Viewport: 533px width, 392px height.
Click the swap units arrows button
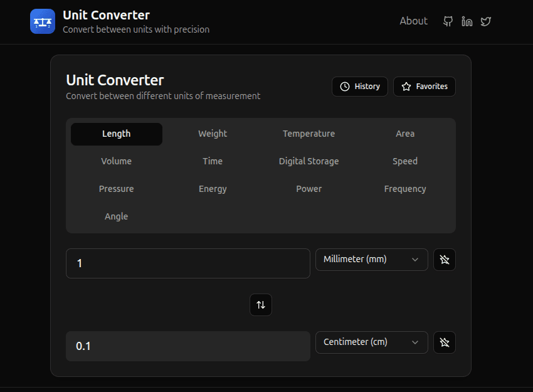261,305
